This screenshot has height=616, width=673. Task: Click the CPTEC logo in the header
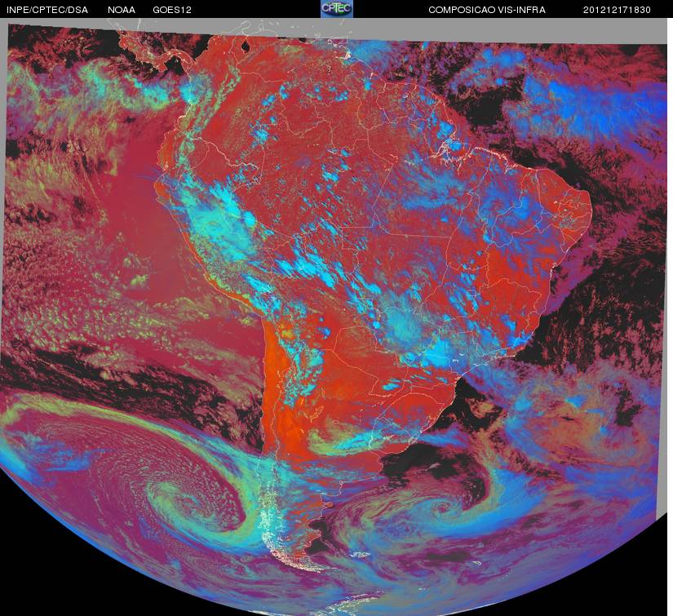[x=337, y=9]
